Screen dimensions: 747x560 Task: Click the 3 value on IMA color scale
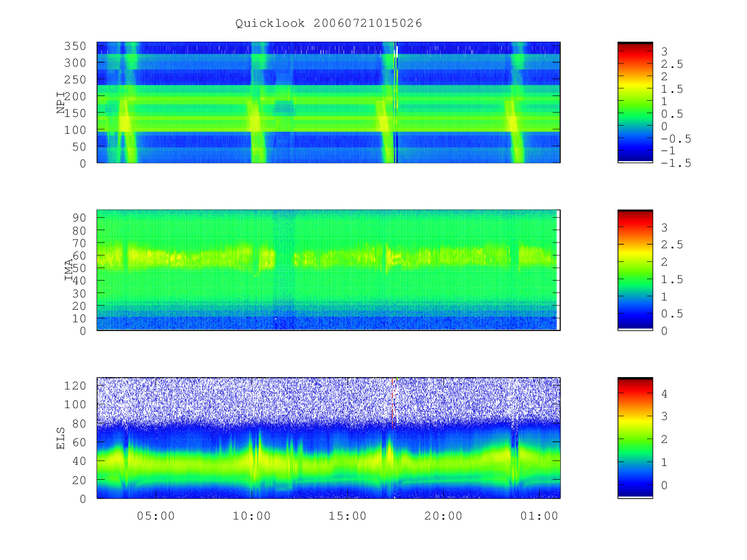(x=664, y=228)
